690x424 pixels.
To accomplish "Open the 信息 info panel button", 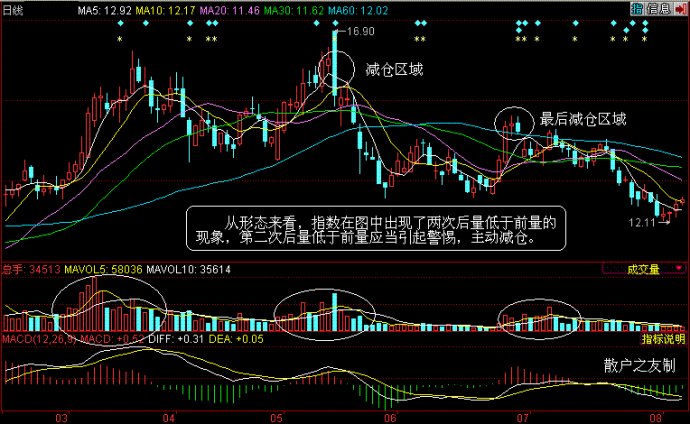I will 659,8.
